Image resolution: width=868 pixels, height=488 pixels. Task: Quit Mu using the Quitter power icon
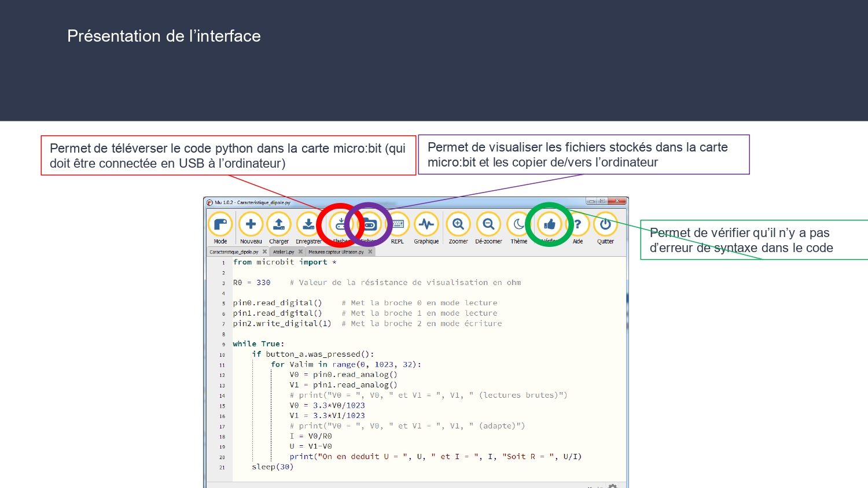tap(605, 225)
